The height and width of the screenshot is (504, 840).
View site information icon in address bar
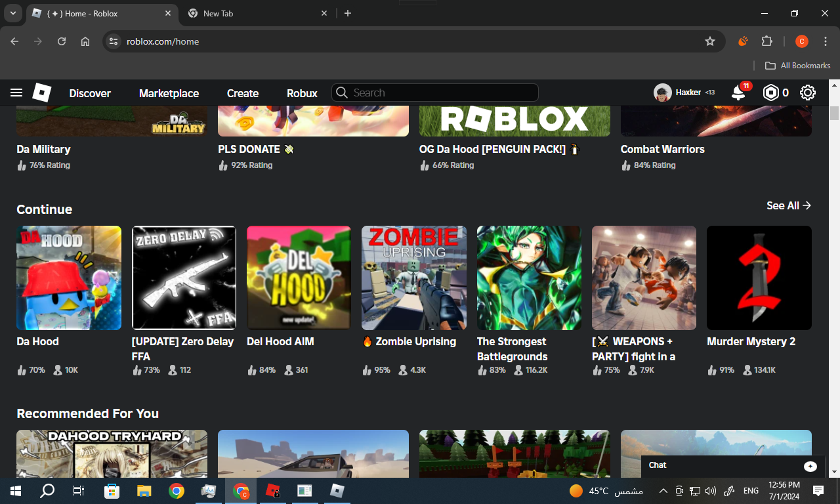click(114, 41)
